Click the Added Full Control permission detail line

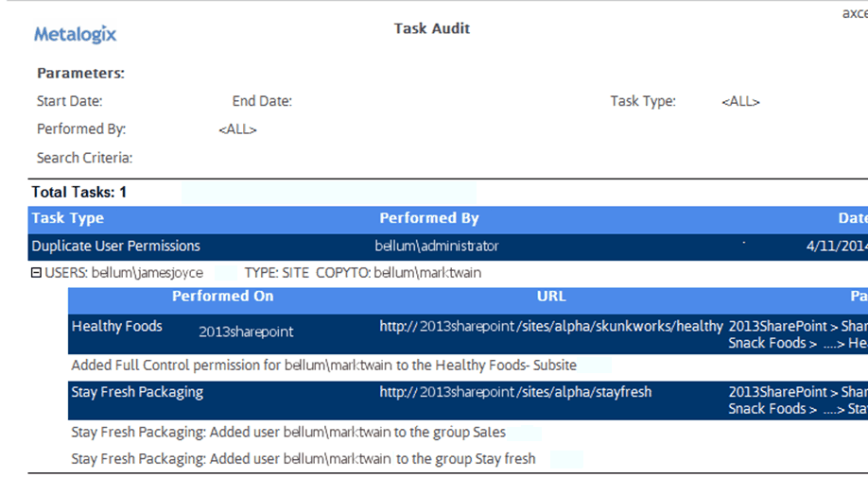(x=323, y=366)
